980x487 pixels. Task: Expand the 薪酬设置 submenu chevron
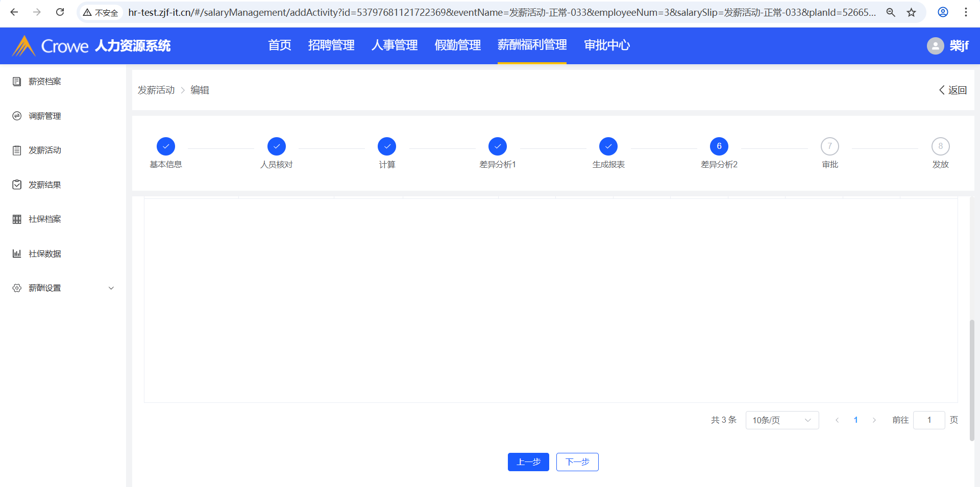[x=111, y=288]
